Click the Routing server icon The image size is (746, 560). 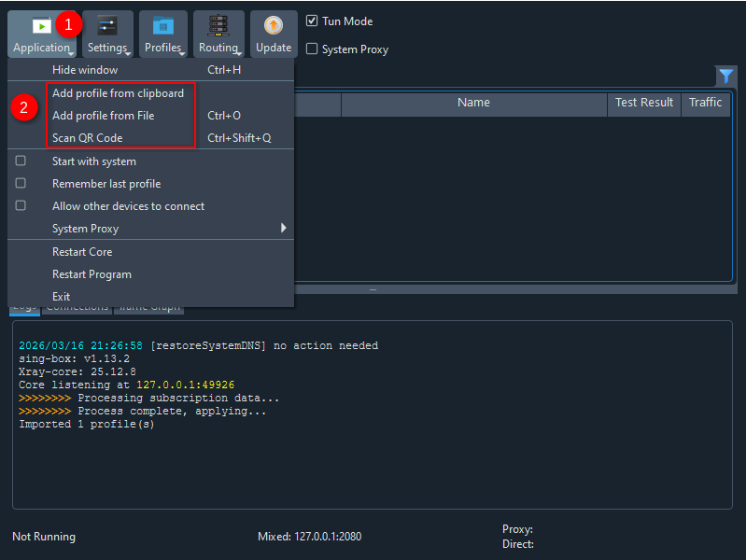click(219, 26)
